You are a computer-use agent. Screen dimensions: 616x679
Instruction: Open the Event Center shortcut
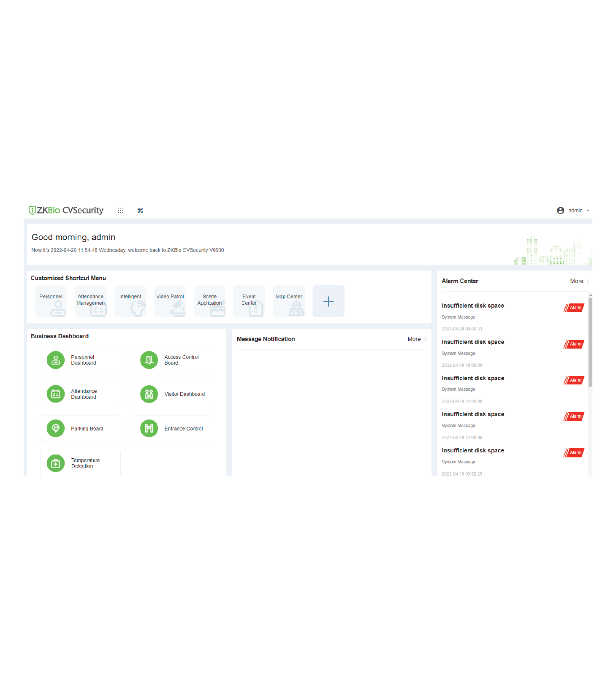[249, 301]
